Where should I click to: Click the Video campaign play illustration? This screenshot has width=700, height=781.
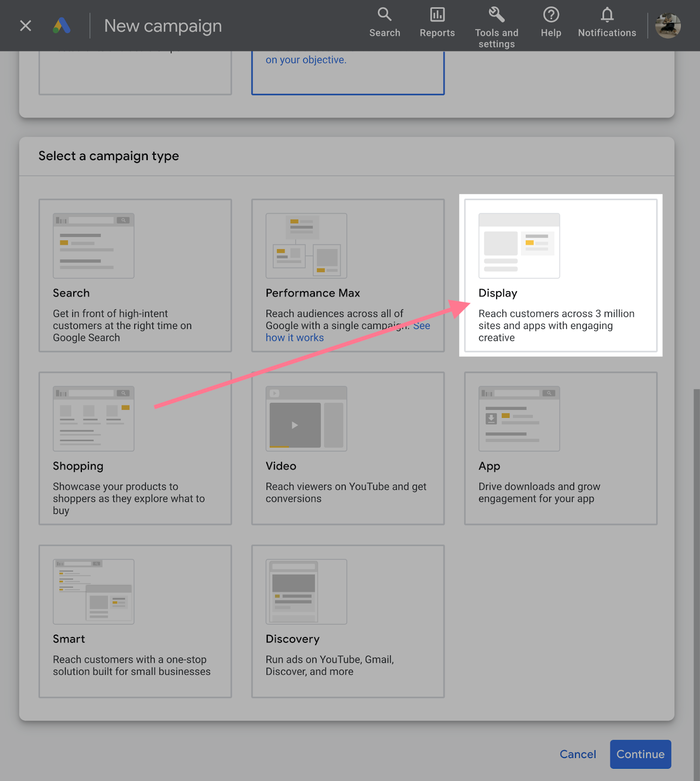306,419
